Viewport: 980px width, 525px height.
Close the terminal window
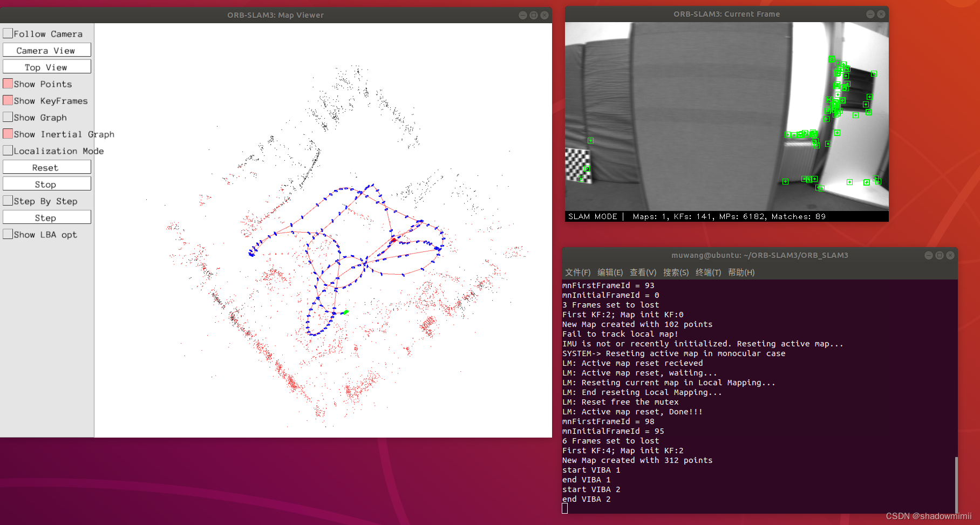coord(950,255)
